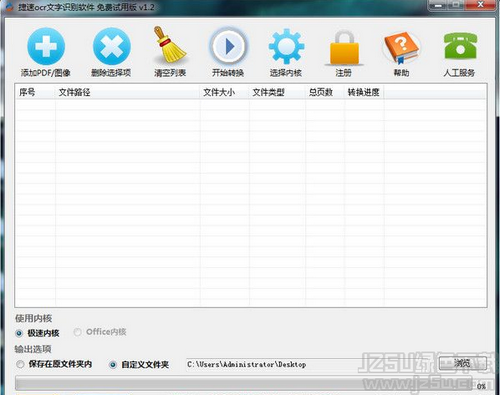Click the 总页数 column header
Viewport: 500px width, 395px height.
(x=325, y=92)
